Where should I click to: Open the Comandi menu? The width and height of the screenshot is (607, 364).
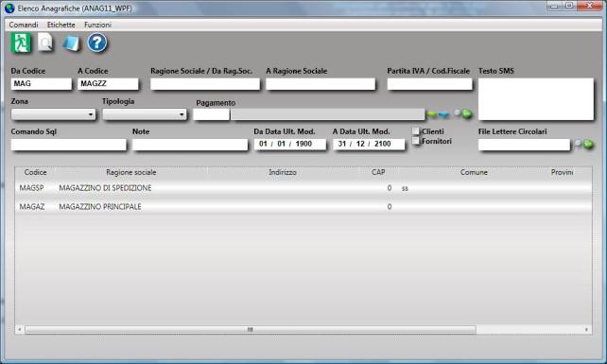[x=24, y=25]
